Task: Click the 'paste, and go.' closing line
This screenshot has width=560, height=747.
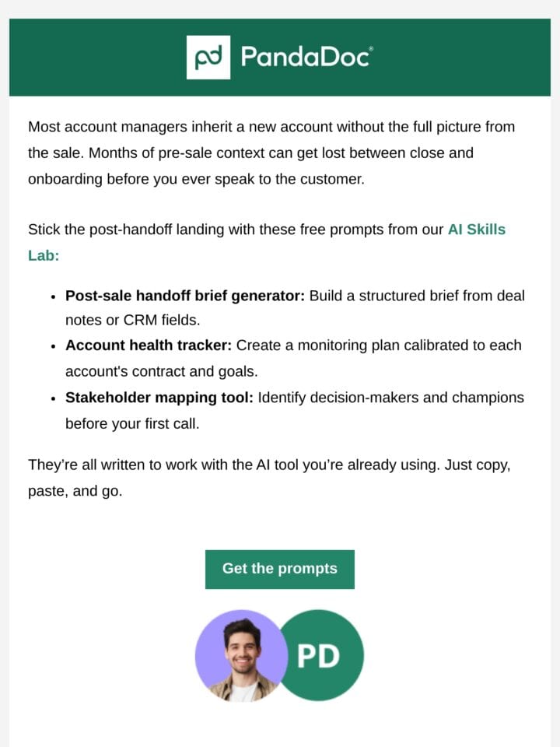Action: click(x=75, y=491)
